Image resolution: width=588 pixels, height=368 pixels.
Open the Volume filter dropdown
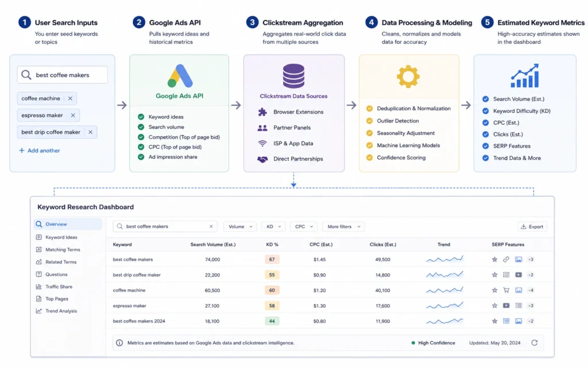pyautogui.click(x=240, y=227)
